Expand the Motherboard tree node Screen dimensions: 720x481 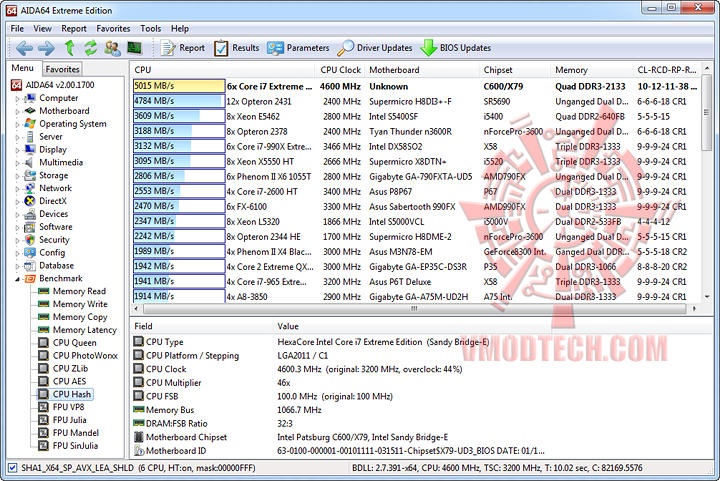coord(17,111)
